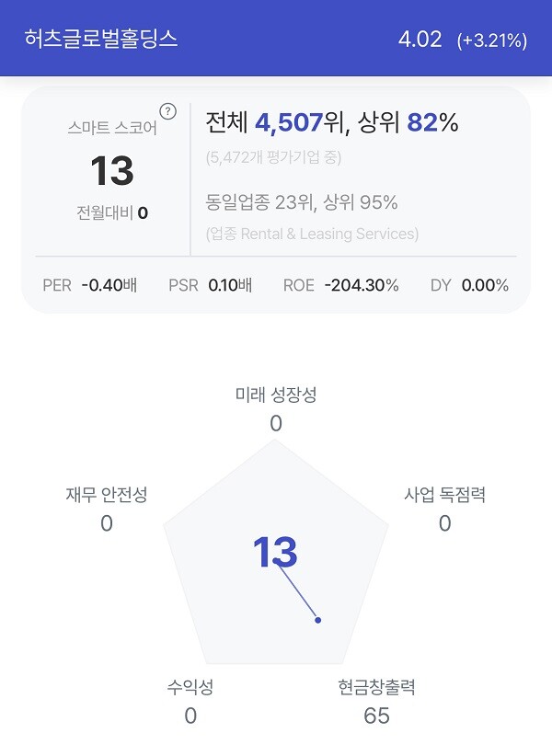The width and height of the screenshot is (552, 756).
Task: Select the 미래 성장성 radar axis label
Action: [276, 395]
